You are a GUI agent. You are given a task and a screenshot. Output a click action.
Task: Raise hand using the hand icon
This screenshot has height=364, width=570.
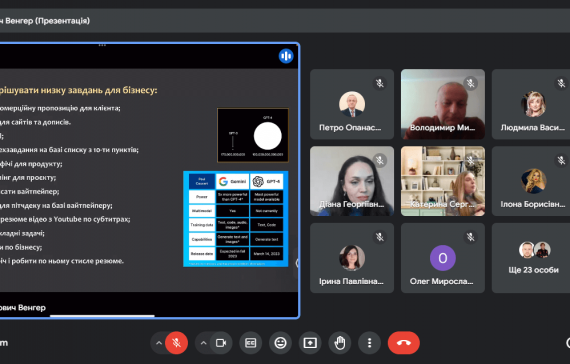click(x=340, y=343)
